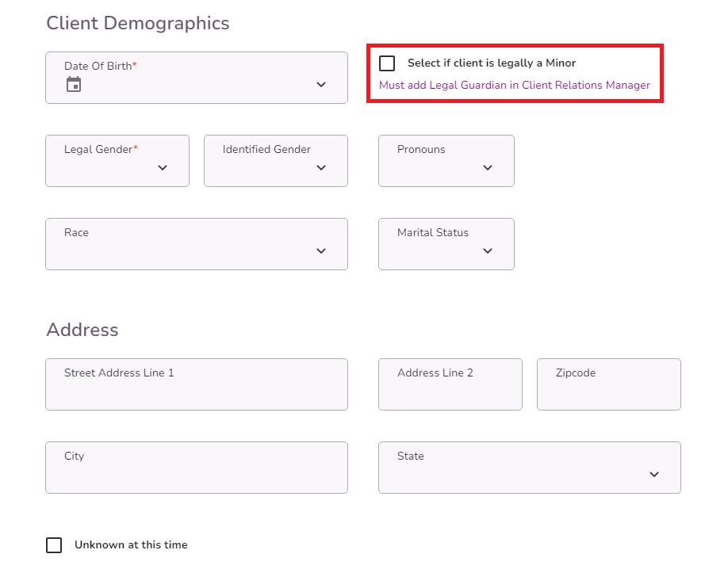Screen dimensions: 728x573
Task: Enable the 'Unknown at this time' checkbox
Action: pos(54,544)
